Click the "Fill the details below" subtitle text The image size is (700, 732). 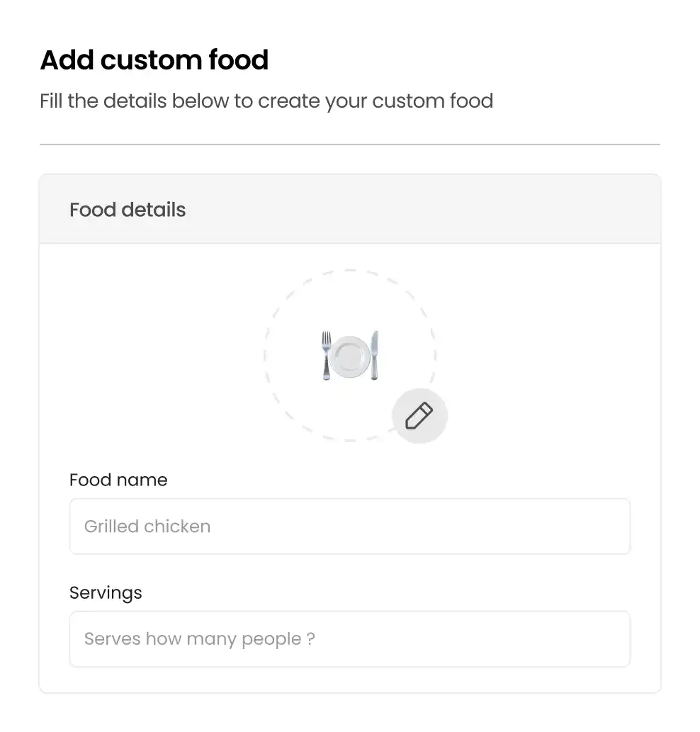click(266, 101)
